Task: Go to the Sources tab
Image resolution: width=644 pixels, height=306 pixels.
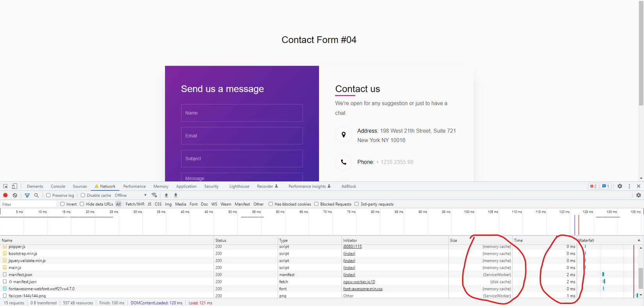Action: (80, 186)
